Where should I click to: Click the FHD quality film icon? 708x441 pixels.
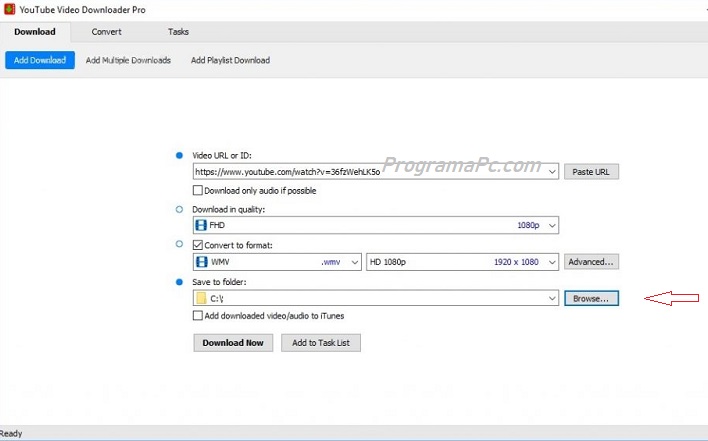coord(201,226)
